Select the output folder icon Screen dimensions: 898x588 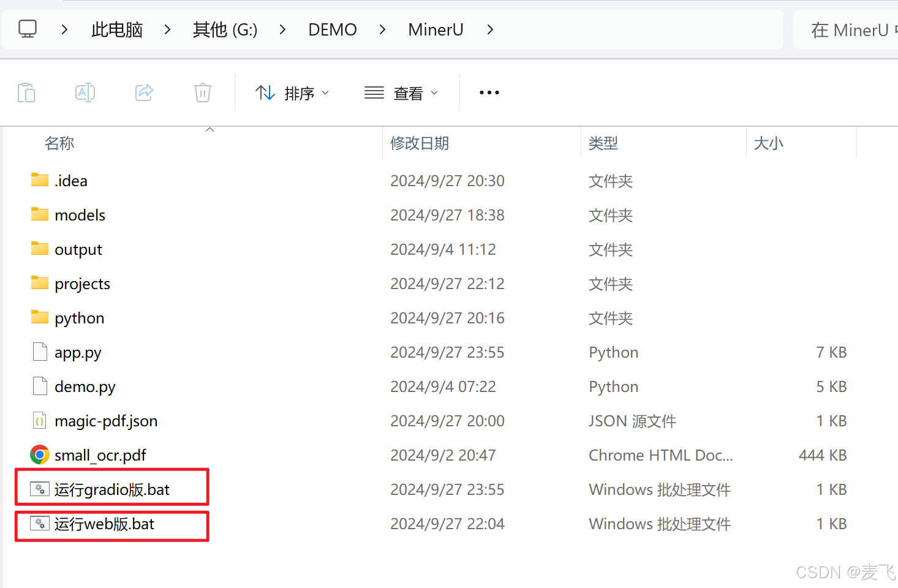pos(40,249)
